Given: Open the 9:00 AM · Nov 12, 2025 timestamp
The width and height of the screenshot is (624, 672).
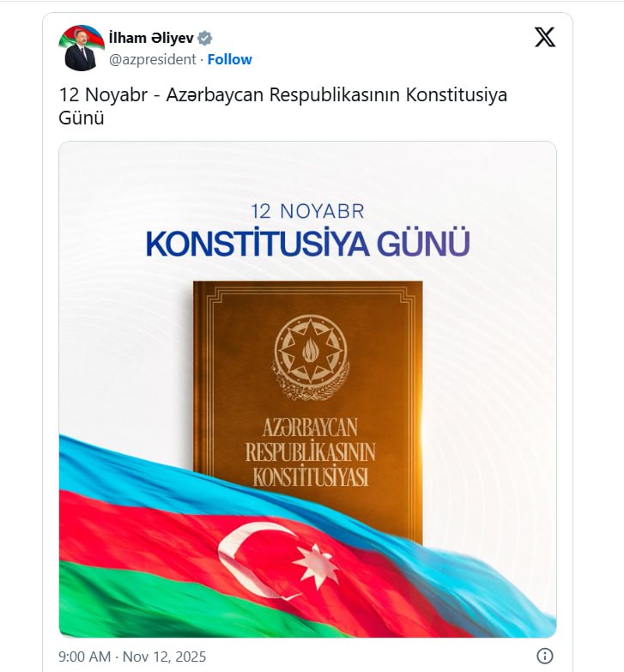Looking at the screenshot, I should (132, 657).
